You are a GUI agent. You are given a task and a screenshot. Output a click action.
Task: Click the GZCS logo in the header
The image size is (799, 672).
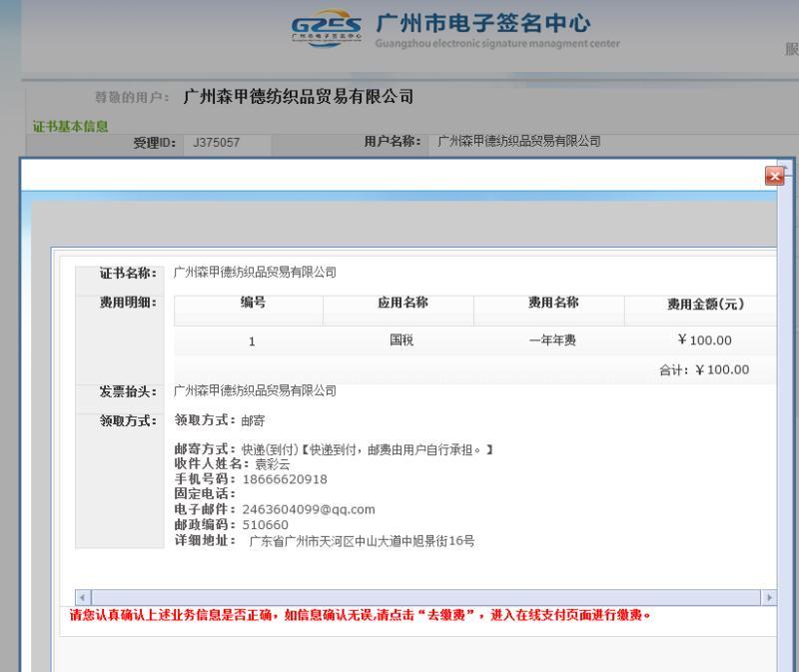point(327,29)
